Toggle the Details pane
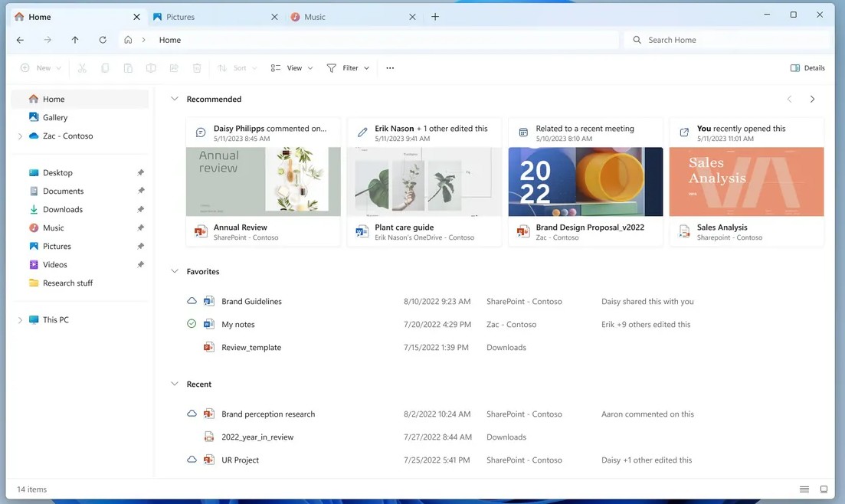Image resolution: width=845 pixels, height=504 pixels. (x=807, y=68)
